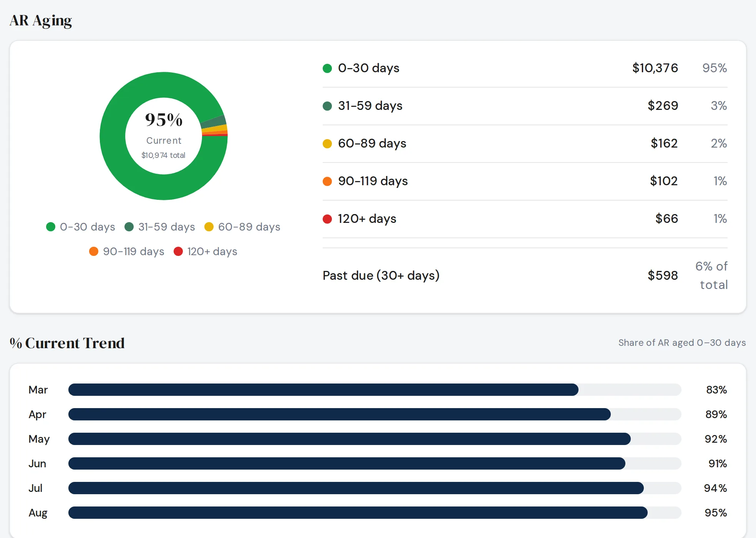Click the 6% of total text

click(x=712, y=276)
